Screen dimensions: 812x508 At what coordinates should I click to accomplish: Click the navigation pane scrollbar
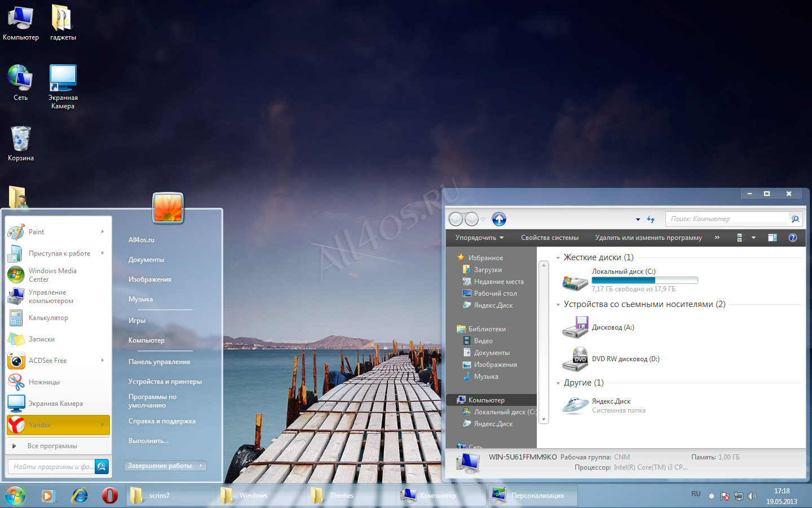(544, 342)
